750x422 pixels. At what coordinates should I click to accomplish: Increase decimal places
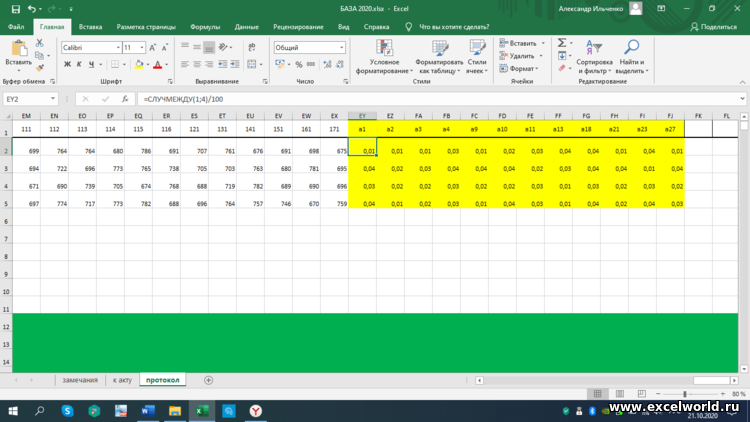click(x=327, y=64)
